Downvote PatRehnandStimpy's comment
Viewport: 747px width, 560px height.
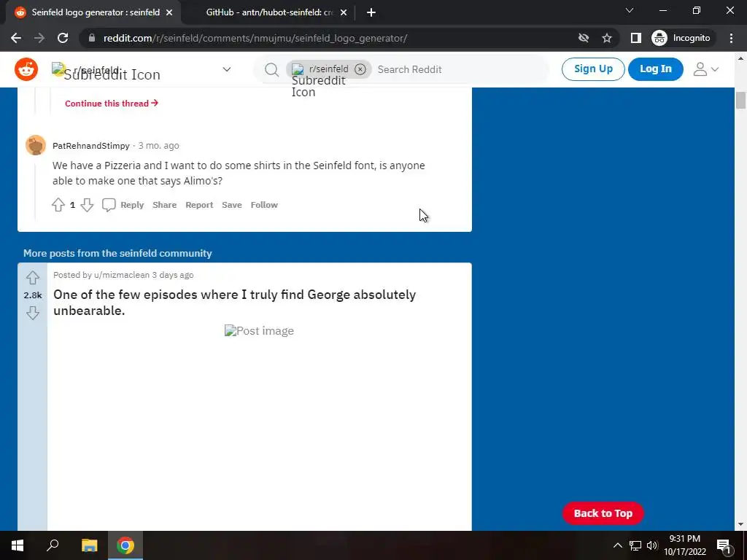(87, 205)
